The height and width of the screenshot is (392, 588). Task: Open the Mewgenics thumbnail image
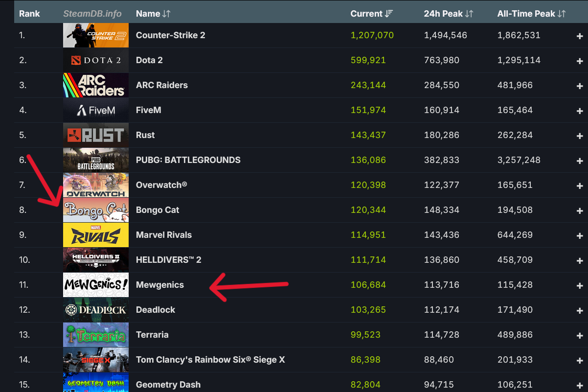[x=96, y=285]
